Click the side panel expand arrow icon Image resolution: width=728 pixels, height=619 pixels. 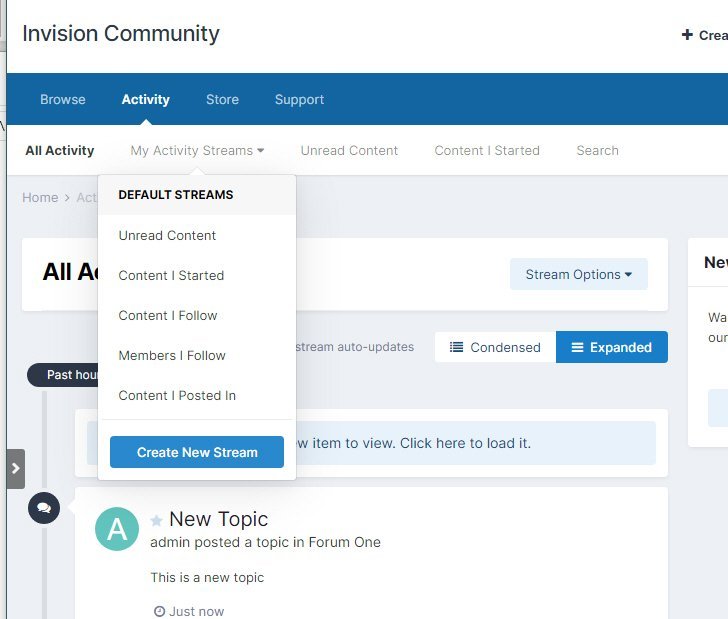15,468
